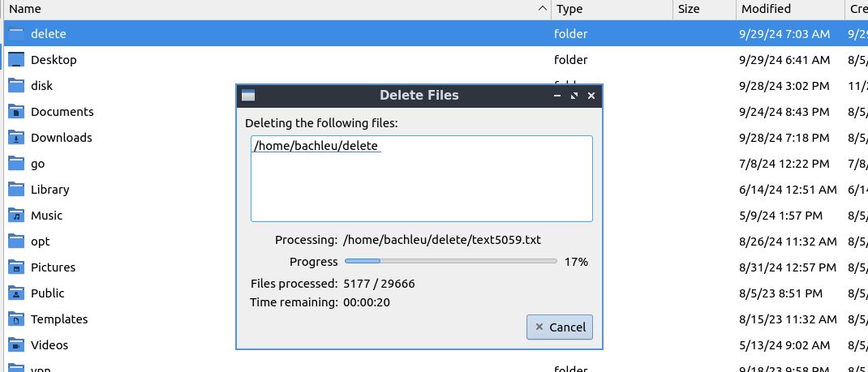
Task: Click the Delete Files dialog window icon
Action: (248, 96)
